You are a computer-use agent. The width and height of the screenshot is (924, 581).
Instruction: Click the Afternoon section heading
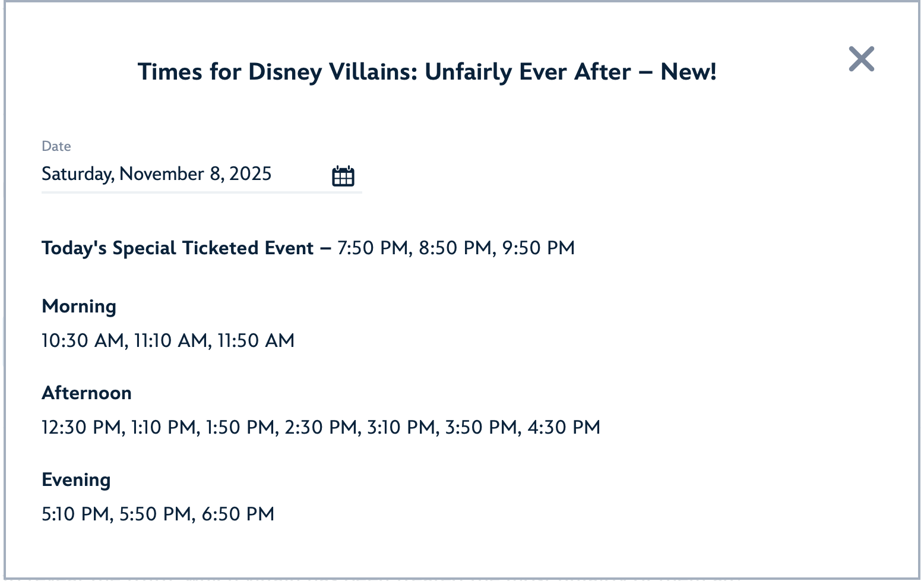(87, 393)
